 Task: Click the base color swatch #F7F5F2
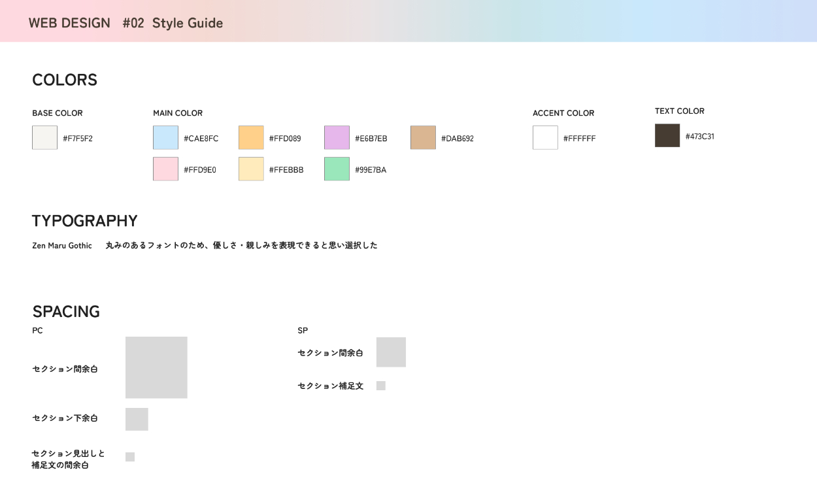point(44,138)
